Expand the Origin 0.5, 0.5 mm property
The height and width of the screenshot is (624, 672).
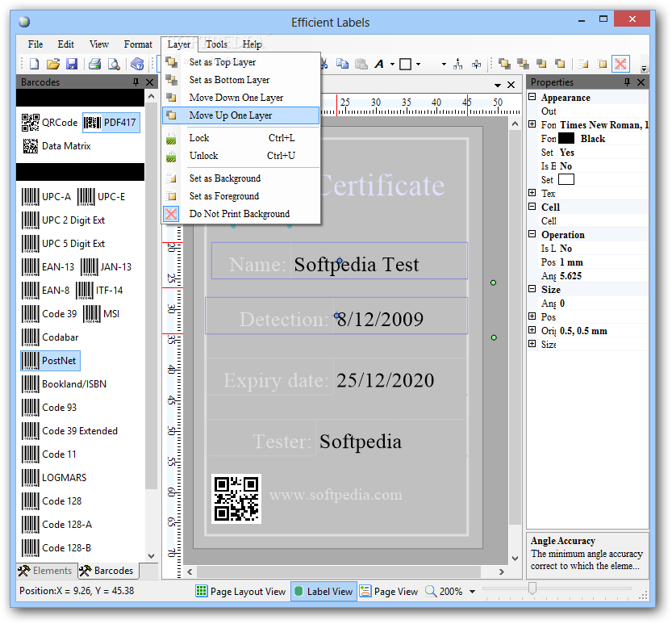pyautogui.click(x=532, y=330)
